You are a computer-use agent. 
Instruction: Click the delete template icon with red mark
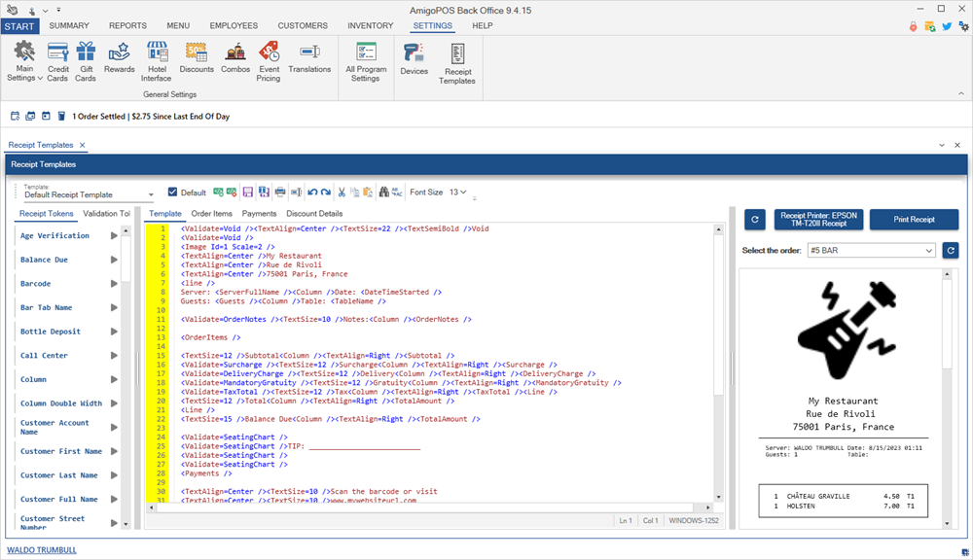pos(232,192)
